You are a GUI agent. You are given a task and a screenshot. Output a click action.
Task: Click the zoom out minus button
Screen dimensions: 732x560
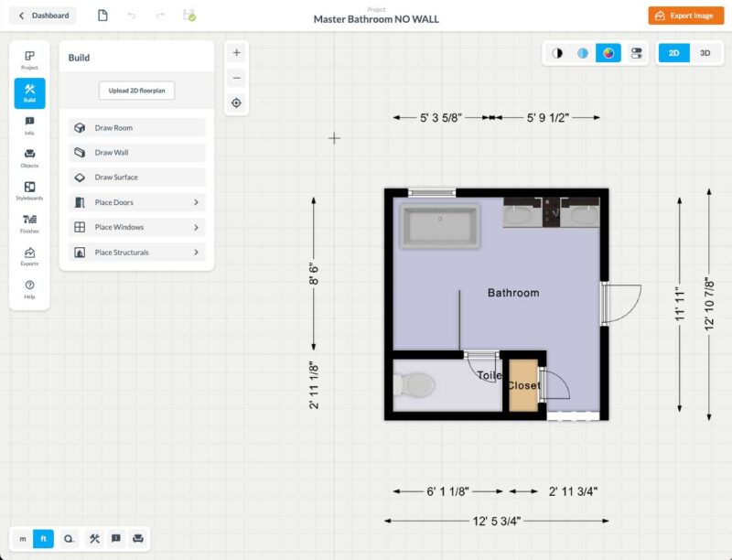236,78
